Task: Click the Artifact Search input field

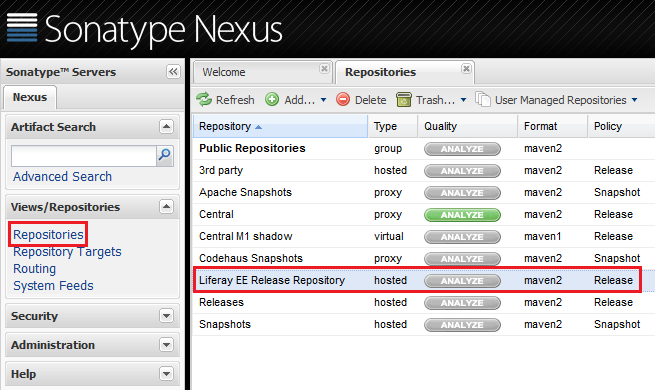Action: (84, 156)
